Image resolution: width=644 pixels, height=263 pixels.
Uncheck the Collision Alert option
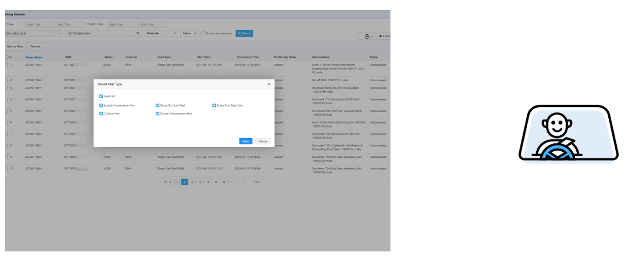101,114
